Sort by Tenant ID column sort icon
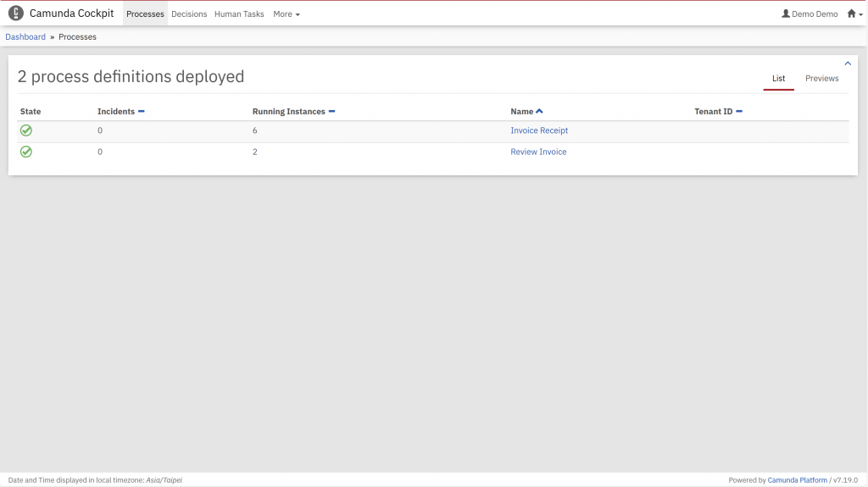 tap(739, 111)
